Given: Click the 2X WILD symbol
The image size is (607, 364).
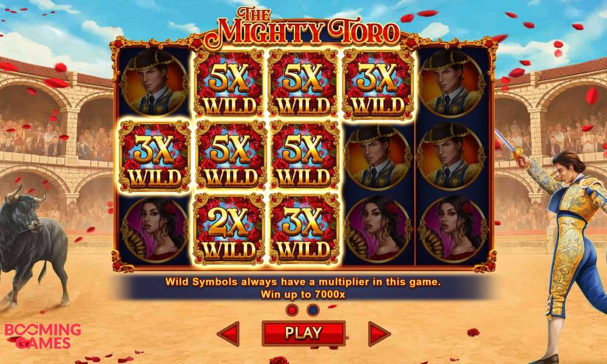Looking at the screenshot, I should [229, 229].
